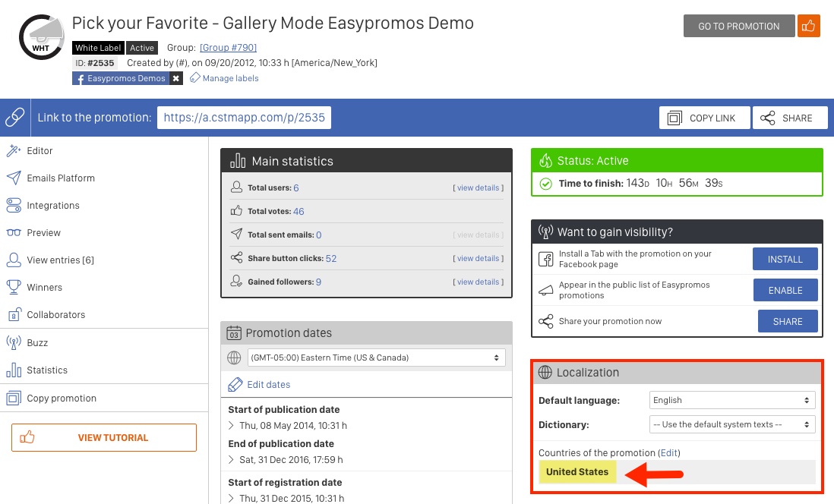Click the Edit dates pencil icon
Screen dimensions: 834x504
(235, 384)
